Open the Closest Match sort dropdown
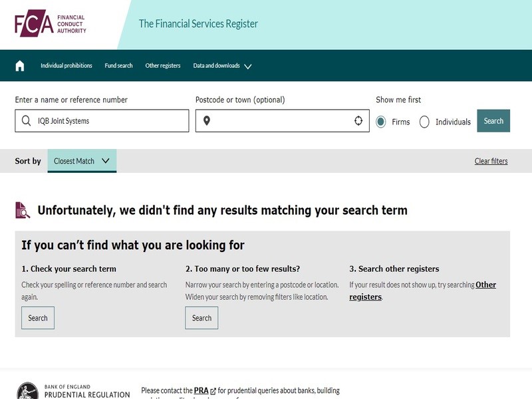532x399 pixels. [x=82, y=161]
